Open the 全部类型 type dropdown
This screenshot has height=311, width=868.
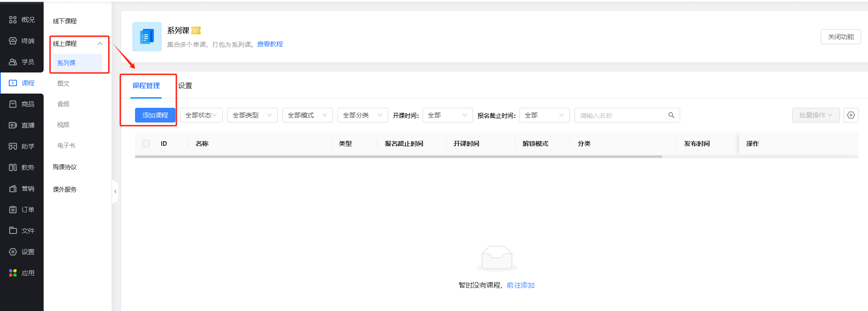click(252, 115)
